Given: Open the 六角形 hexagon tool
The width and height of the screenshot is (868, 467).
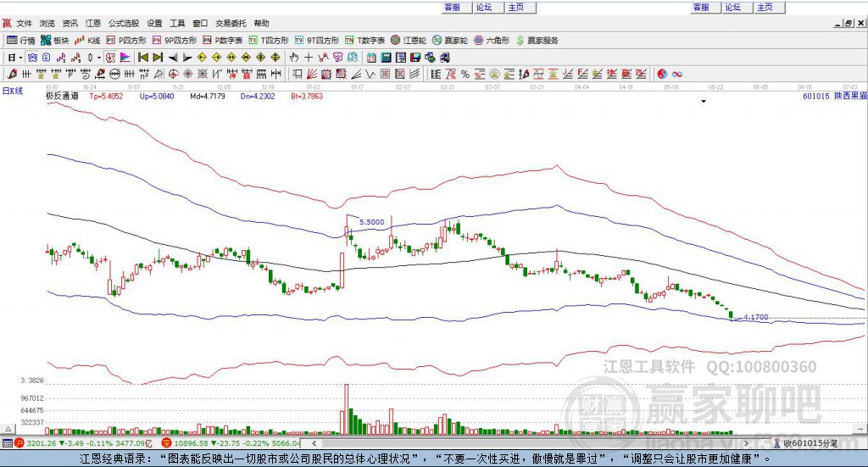Looking at the screenshot, I should pyautogui.click(x=492, y=41).
